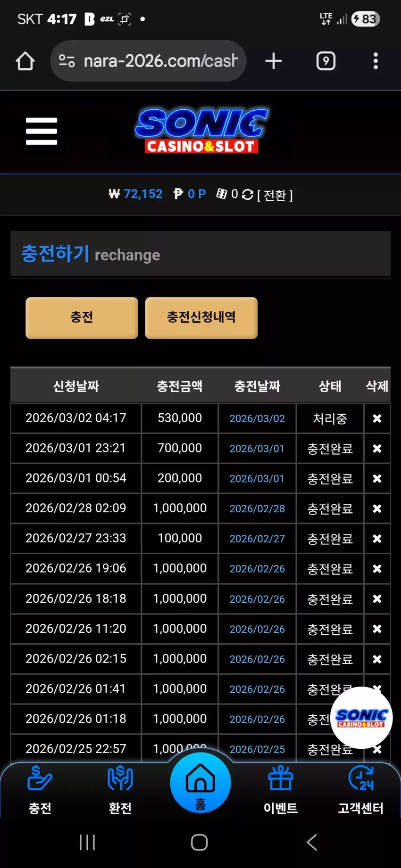This screenshot has height=868, width=401.
Task: Open browser three-dot menu
Action: click(x=376, y=61)
